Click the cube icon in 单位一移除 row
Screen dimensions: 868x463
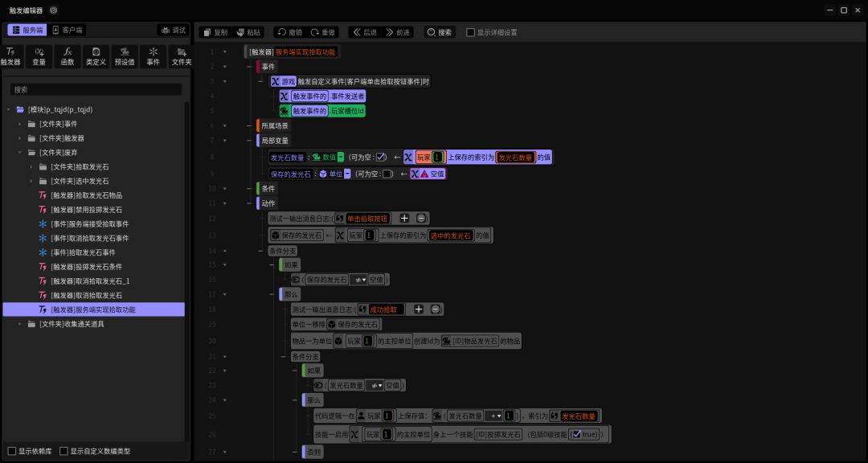[331, 325]
